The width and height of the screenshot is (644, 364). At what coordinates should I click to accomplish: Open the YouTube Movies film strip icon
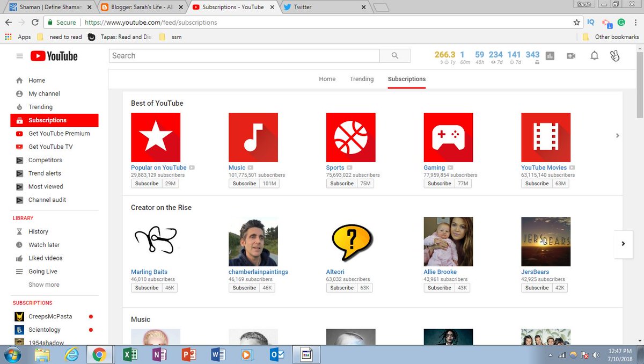(x=546, y=137)
